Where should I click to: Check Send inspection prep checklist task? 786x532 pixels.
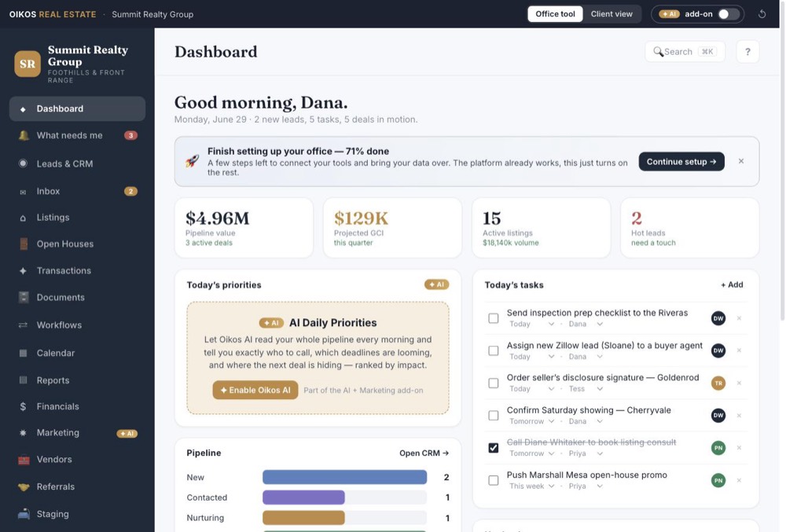coord(494,318)
